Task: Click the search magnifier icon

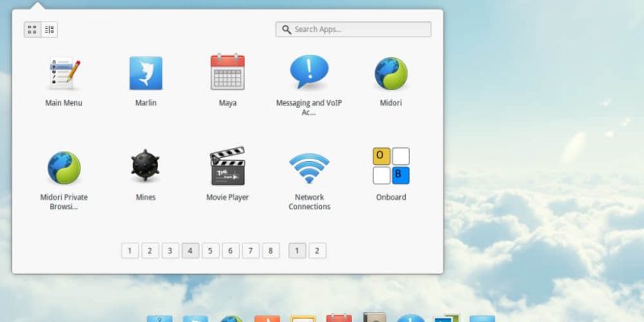Action: (x=287, y=30)
